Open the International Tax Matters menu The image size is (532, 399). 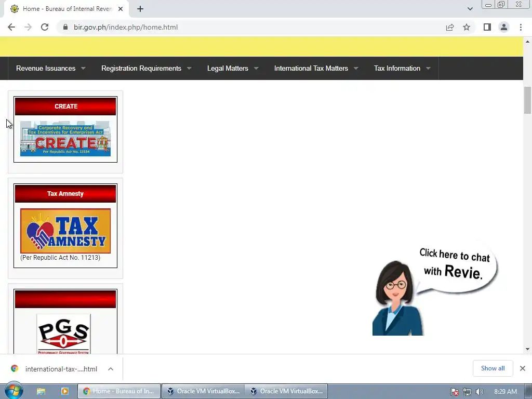(311, 68)
